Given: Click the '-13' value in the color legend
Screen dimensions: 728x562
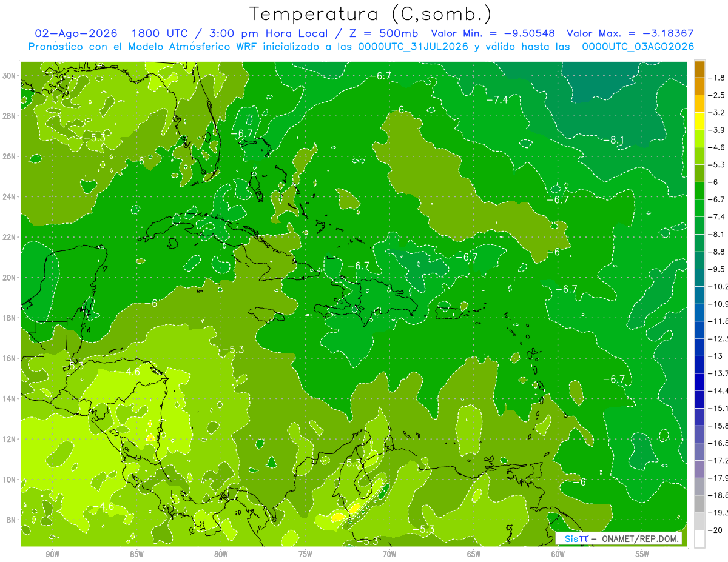Looking at the screenshot, I should [715, 356].
